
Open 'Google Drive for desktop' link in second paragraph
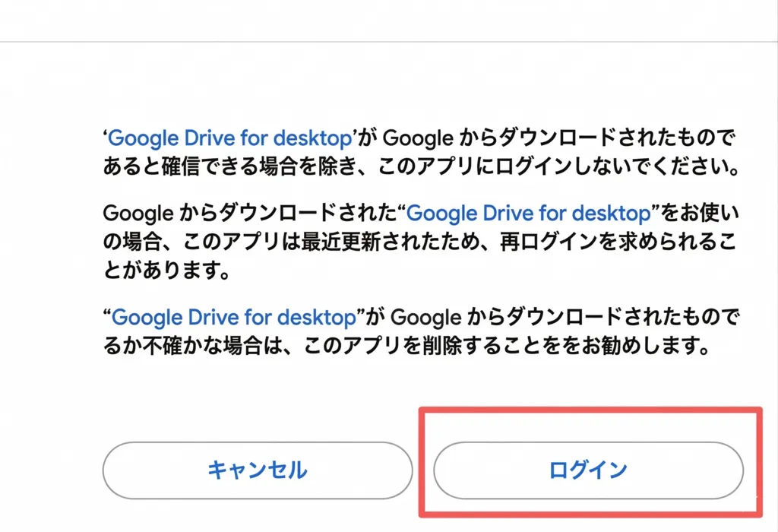click(x=530, y=214)
